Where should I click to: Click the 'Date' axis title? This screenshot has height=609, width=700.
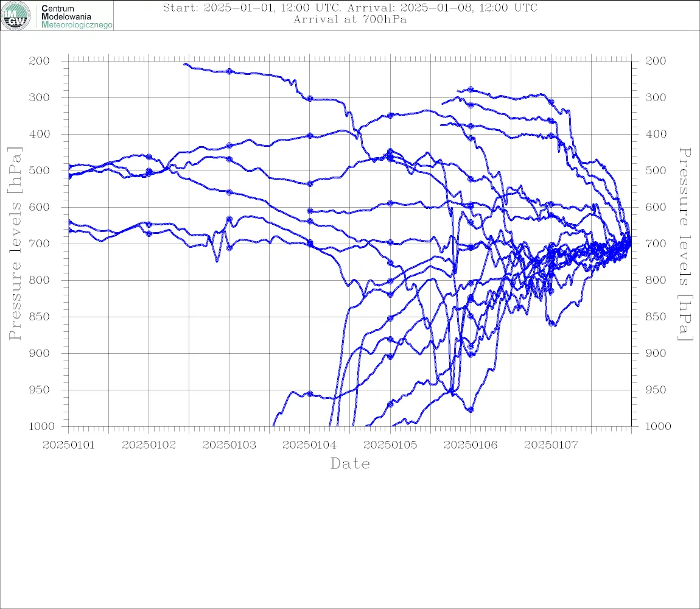(x=350, y=463)
